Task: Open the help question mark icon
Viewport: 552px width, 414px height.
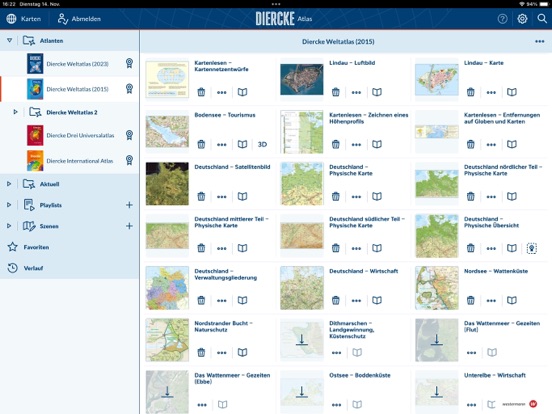Action: coord(502,19)
